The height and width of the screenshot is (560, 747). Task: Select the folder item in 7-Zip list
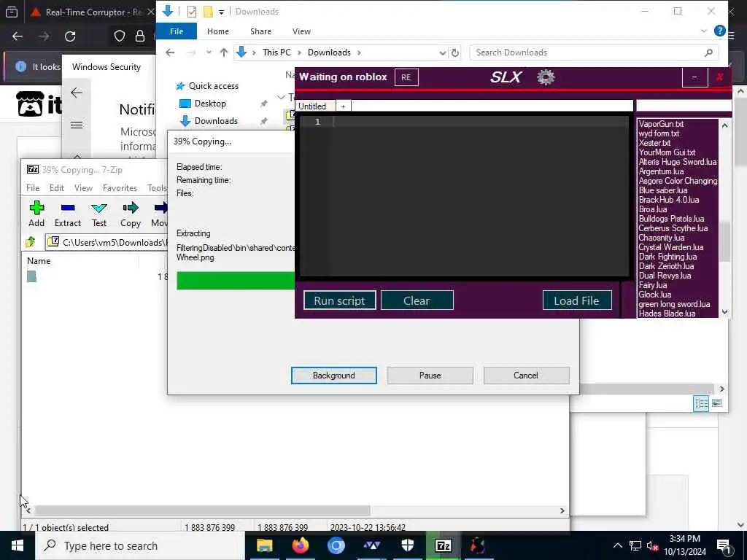tap(31, 276)
